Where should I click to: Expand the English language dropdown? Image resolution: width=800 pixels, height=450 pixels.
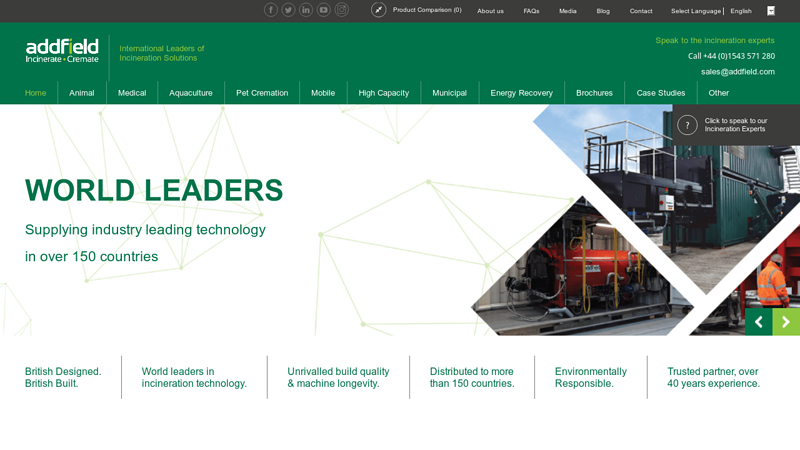[x=753, y=11]
